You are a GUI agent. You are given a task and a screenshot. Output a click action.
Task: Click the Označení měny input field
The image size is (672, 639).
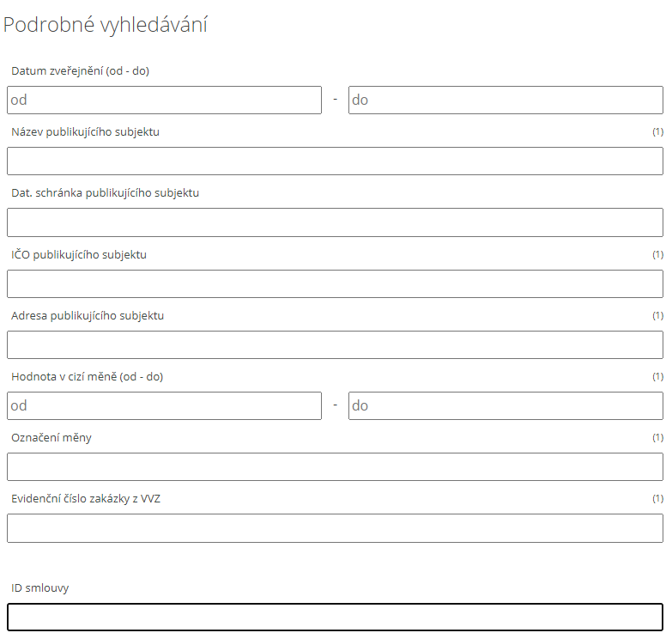(335, 466)
